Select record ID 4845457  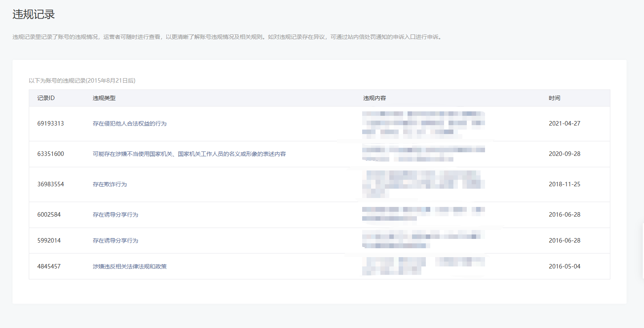tap(49, 266)
